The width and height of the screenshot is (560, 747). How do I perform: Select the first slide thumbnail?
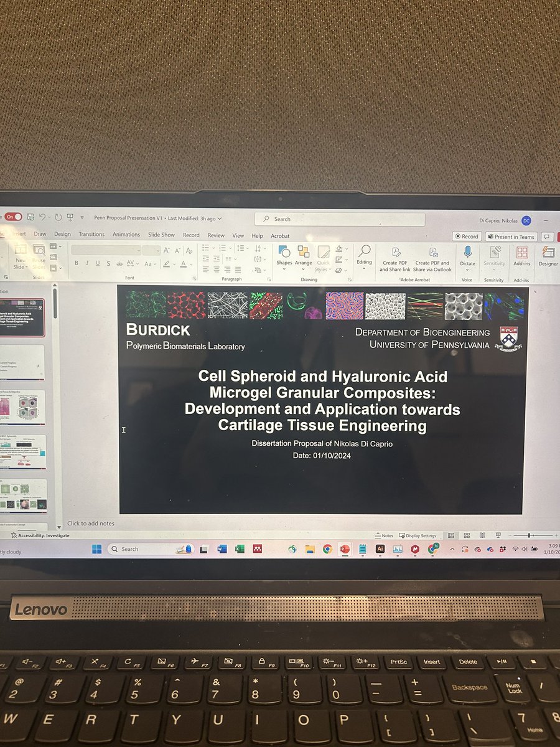point(22,317)
